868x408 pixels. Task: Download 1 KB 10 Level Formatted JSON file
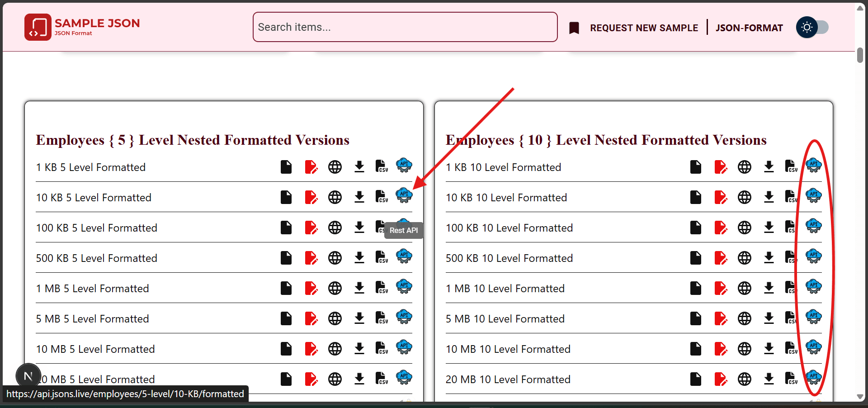tap(769, 166)
